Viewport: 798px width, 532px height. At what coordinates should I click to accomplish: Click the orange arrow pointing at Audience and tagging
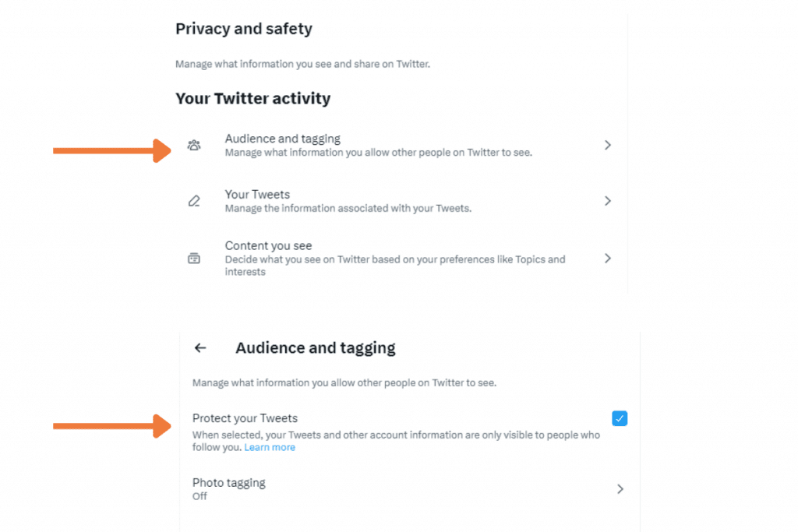tap(112, 150)
